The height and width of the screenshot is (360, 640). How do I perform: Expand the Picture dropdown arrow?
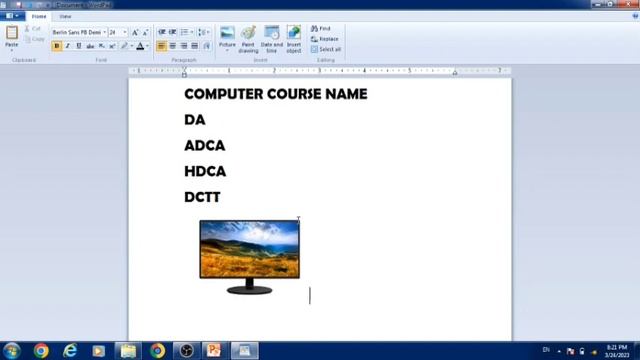click(x=227, y=51)
